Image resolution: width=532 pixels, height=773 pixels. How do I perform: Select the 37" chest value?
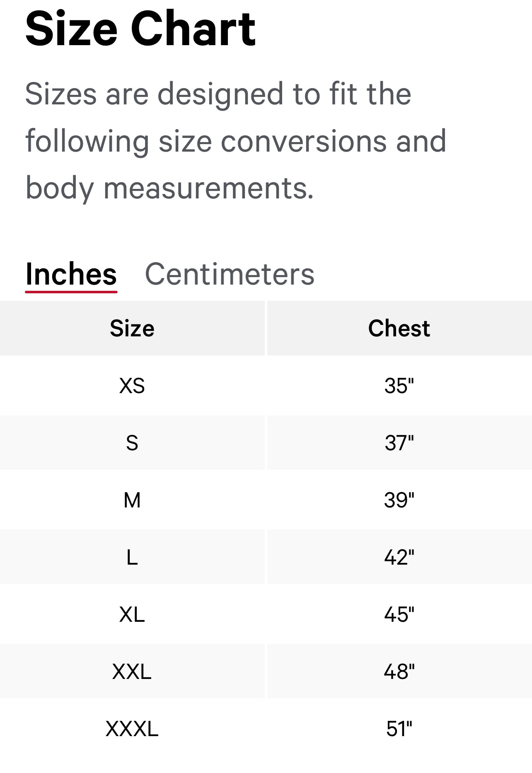399,443
